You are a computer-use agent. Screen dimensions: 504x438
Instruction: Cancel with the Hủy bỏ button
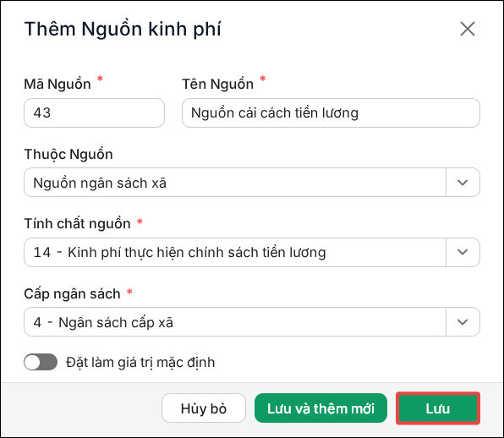coord(204,408)
